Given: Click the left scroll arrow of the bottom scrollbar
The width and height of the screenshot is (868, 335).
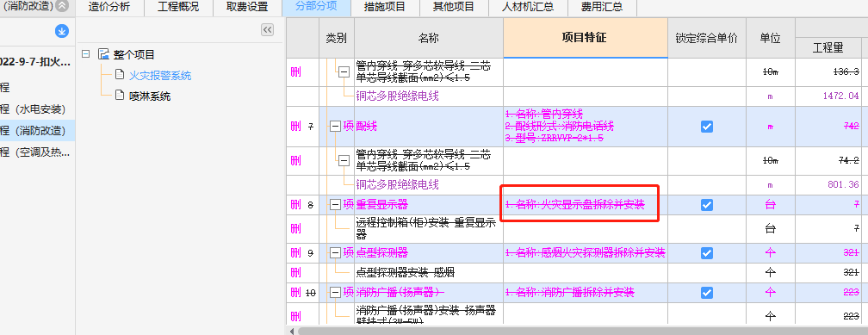Looking at the screenshot, I should point(291,331).
